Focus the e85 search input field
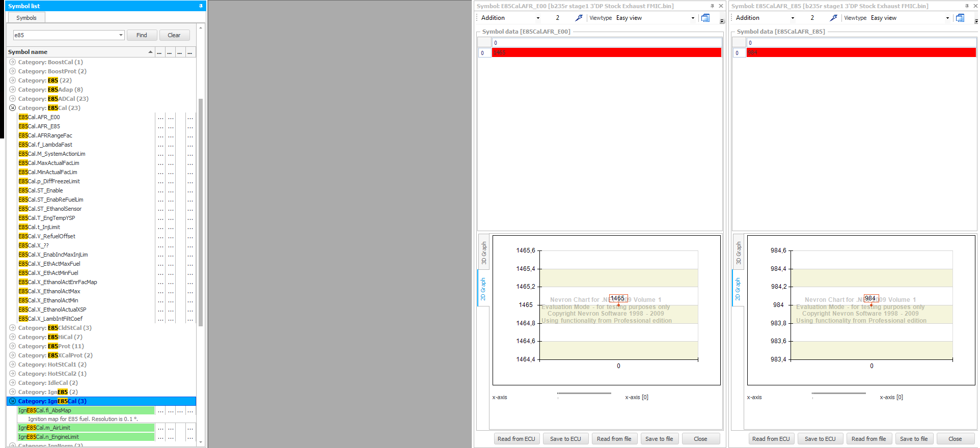Screen dimensions: 980x448 coord(65,35)
